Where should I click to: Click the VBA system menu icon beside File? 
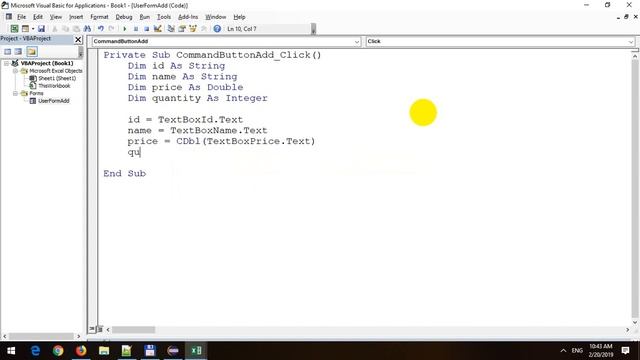click(x=9, y=17)
